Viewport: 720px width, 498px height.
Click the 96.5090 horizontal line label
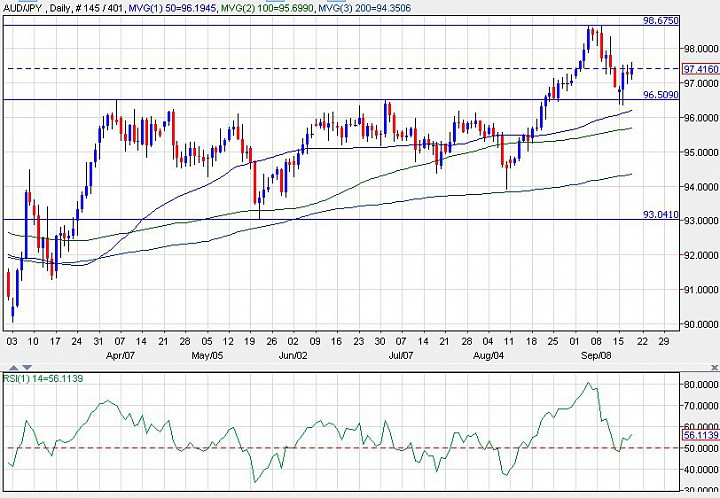pos(660,95)
